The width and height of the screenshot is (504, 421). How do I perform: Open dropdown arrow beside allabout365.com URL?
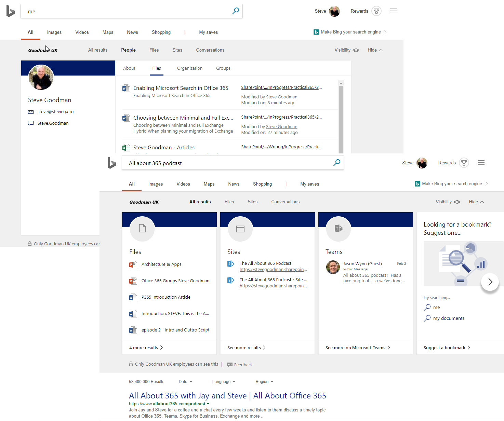208,404
